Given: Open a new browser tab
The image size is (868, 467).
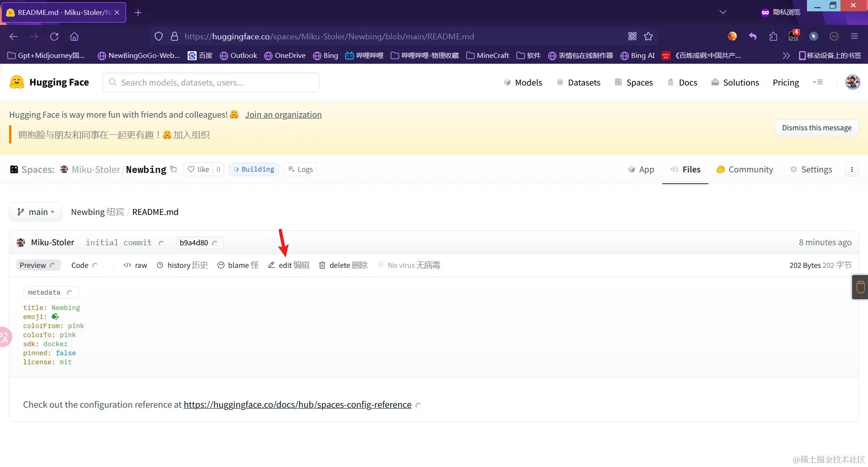Looking at the screenshot, I should [x=138, y=13].
